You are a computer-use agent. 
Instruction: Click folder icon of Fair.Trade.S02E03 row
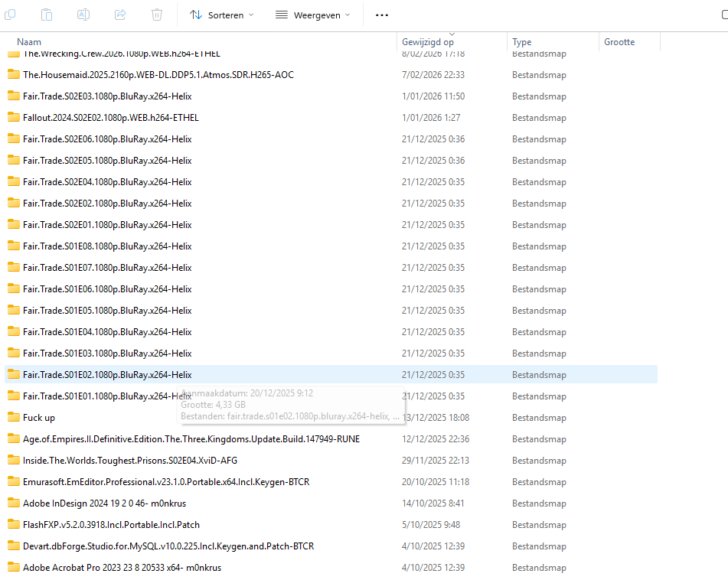click(14, 96)
